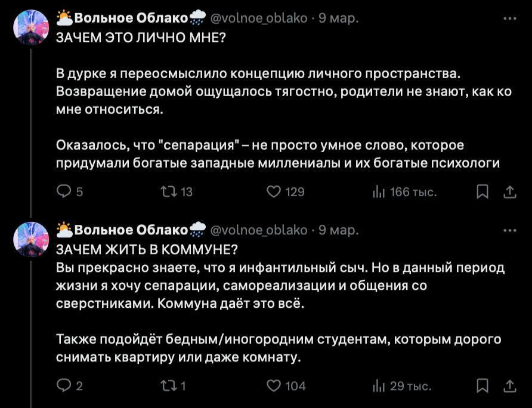Like the tweet with 129 likes
This screenshot has width=532, height=408.
pos(273,191)
